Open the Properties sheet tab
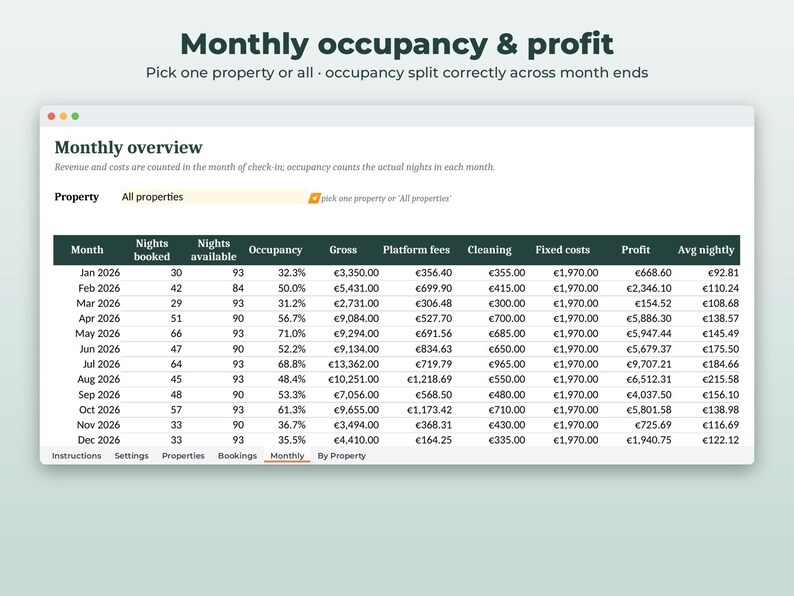 coord(183,456)
